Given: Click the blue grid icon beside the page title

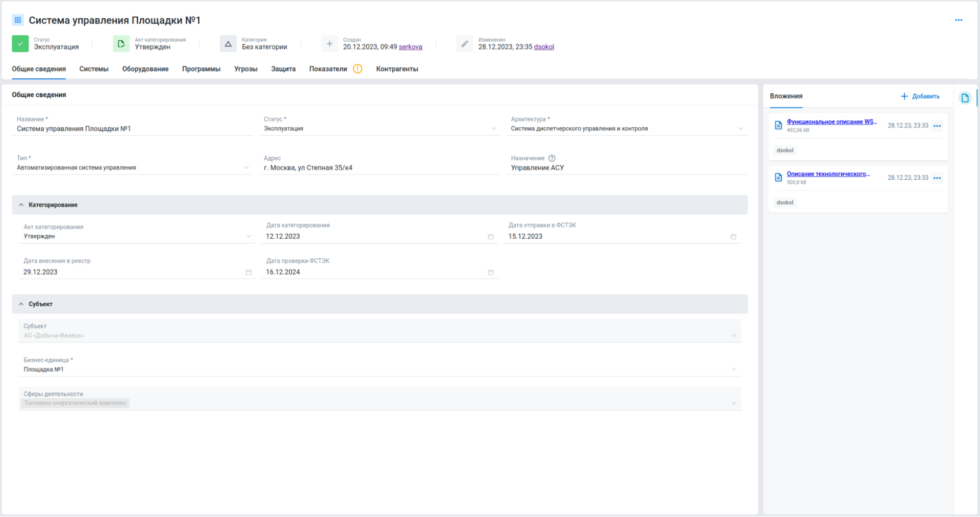Looking at the screenshot, I should point(18,20).
